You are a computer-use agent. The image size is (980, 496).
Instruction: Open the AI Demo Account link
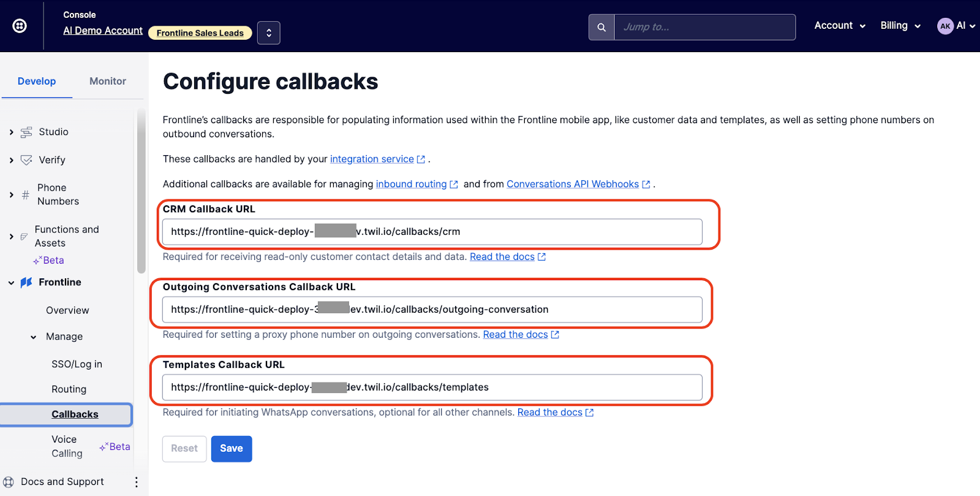click(103, 31)
